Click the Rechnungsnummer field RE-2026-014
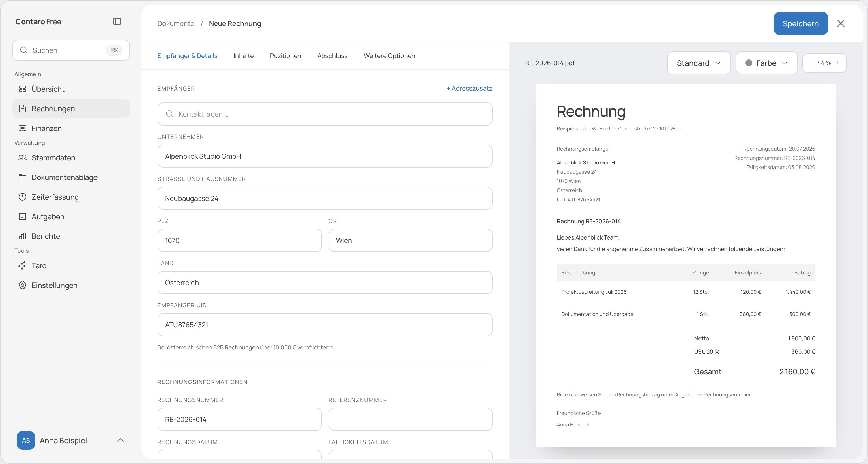The height and width of the screenshot is (464, 868). pyautogui.click(x=239, y=419)
